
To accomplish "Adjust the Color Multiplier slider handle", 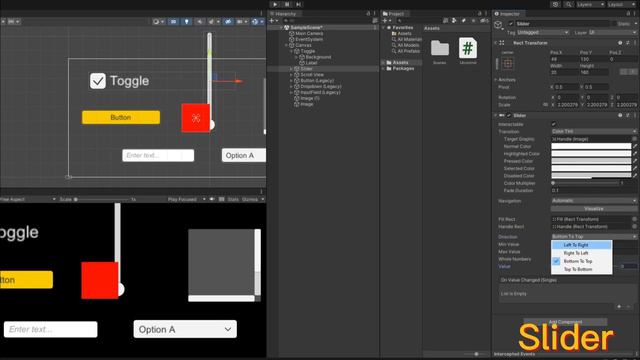I will [x=553, y=183].
